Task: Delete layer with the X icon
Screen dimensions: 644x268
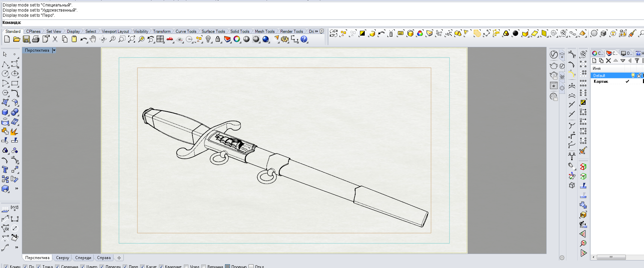Action: [608, 61]
